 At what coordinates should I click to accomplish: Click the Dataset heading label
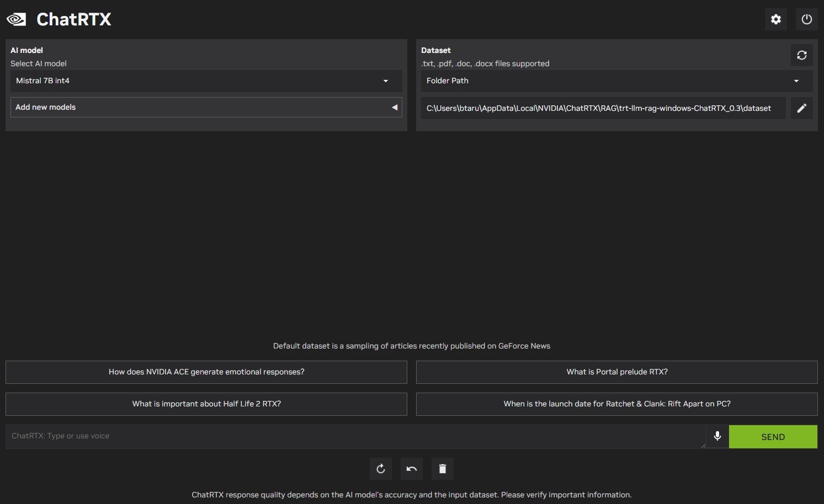click(436, 50)
